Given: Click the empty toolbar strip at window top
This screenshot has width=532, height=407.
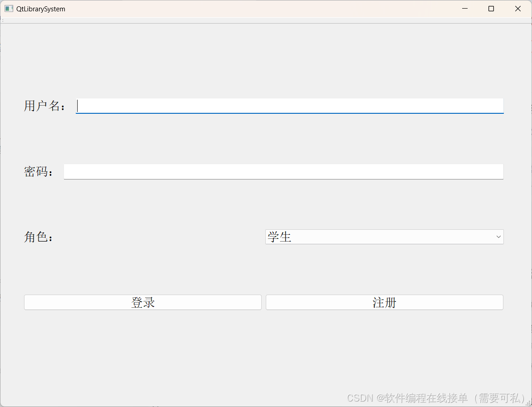Looking at the screenshot, I should pyautogui.click(x=227, y=21).
